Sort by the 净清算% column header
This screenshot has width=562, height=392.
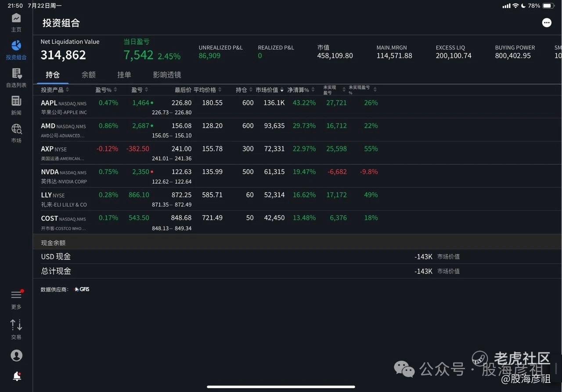(x=301, y=90)
